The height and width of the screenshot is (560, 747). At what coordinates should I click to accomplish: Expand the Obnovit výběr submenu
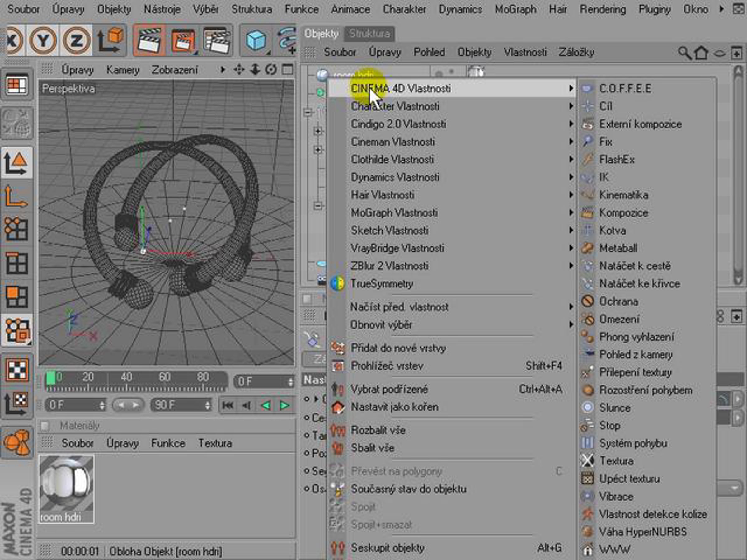(x=452, y=325)
